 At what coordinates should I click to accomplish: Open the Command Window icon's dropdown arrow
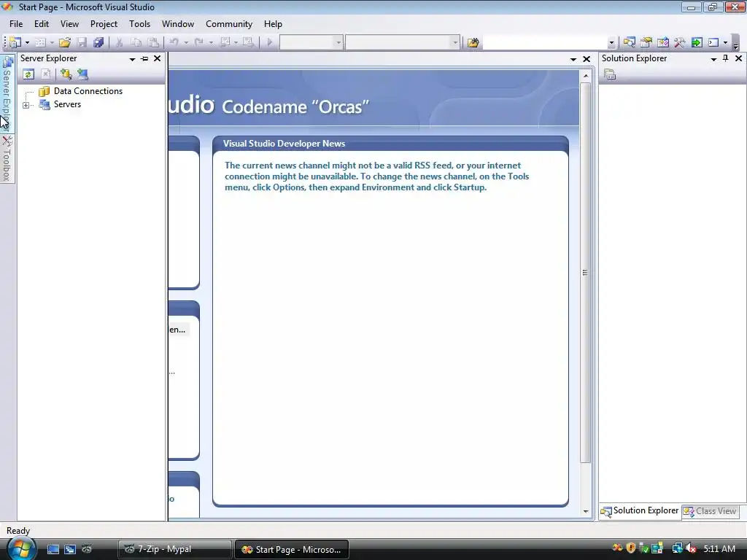pyautogui.click(x=725, y=43)
